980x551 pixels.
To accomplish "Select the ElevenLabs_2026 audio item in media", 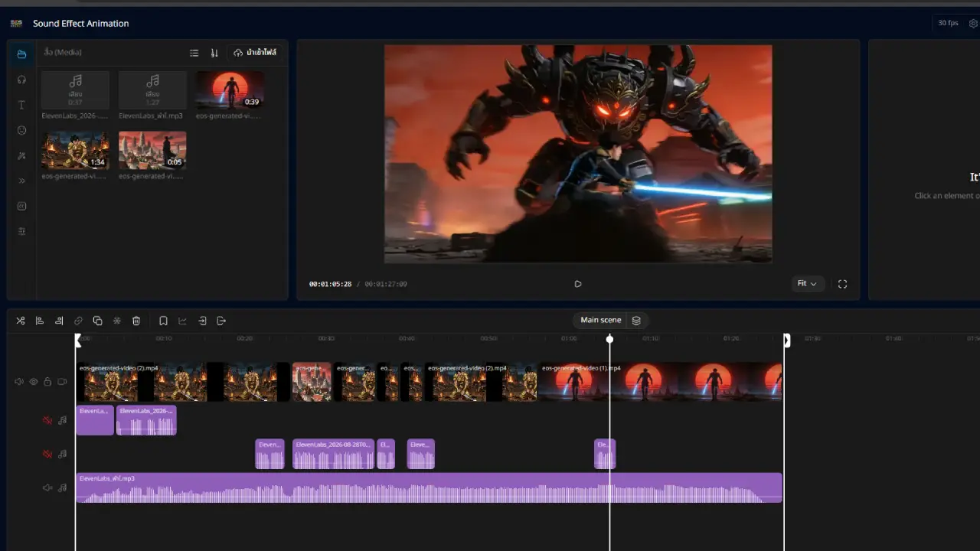I will (x=75, y=96).
